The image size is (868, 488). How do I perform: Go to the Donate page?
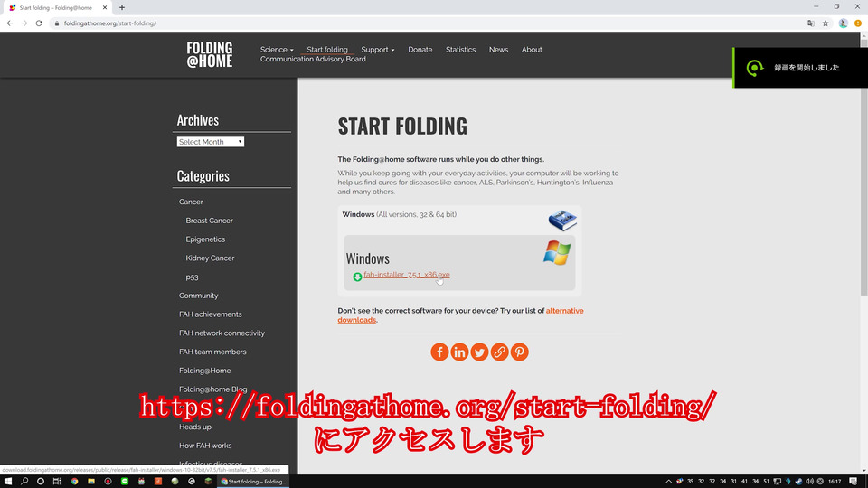coord(420,49)
